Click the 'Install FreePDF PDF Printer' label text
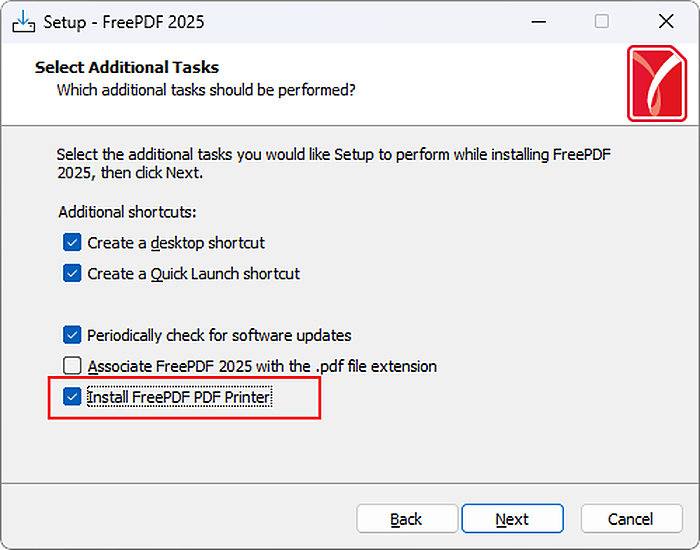700x550 pixels. [179, 397]
